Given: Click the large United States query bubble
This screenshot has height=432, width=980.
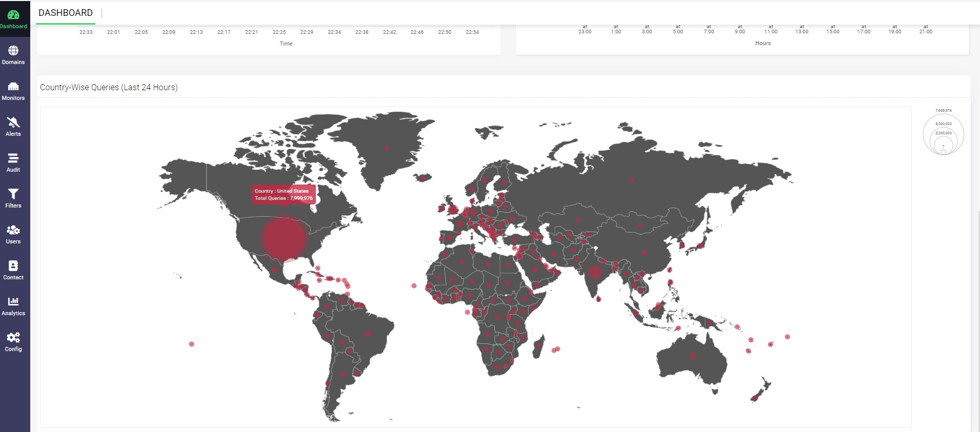Looking at the screenshot, I should 283,238.
